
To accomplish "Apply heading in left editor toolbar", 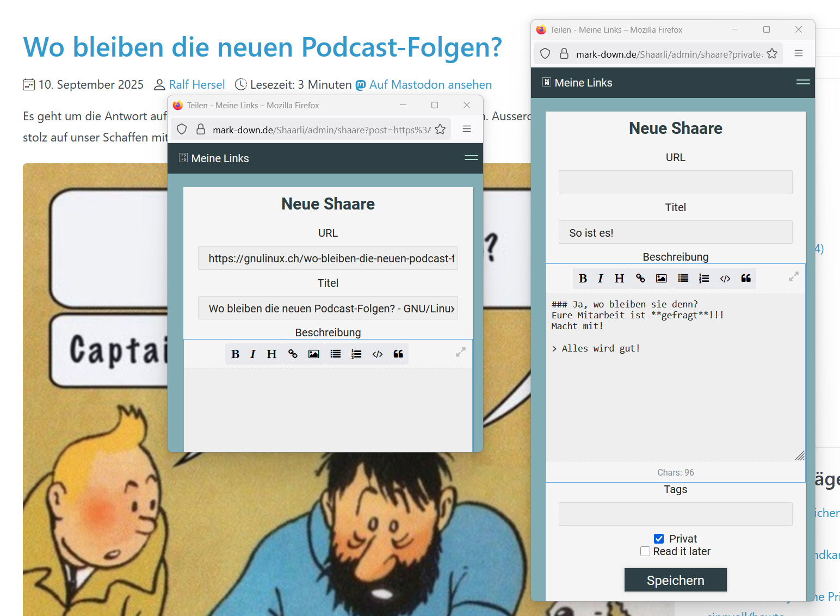I will [271, 354].
